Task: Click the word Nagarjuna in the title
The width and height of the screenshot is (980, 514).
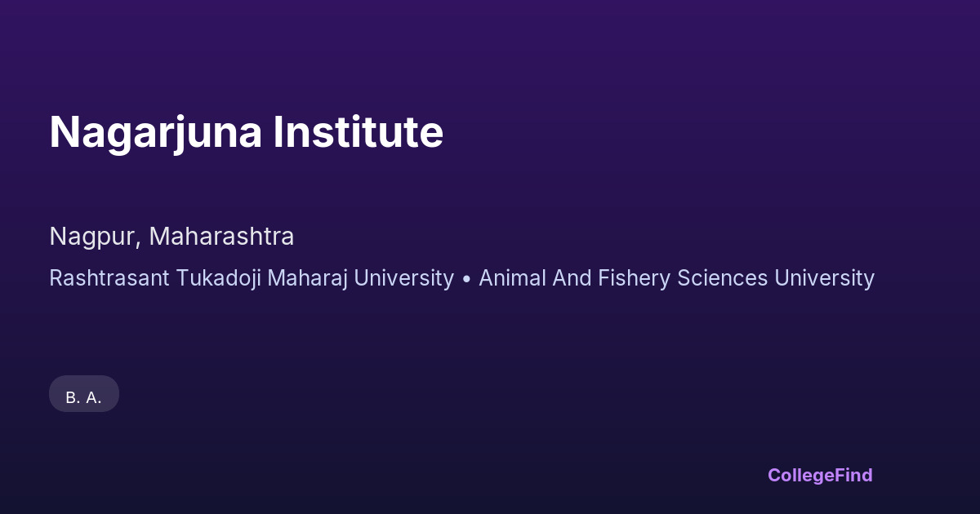Action: point(155,132)
